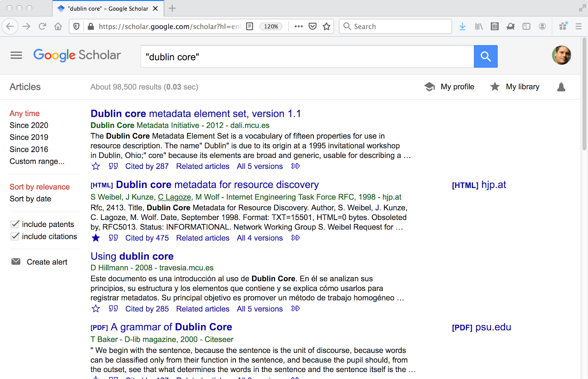Click the site security padlock icon

click(x=91, y=26)
